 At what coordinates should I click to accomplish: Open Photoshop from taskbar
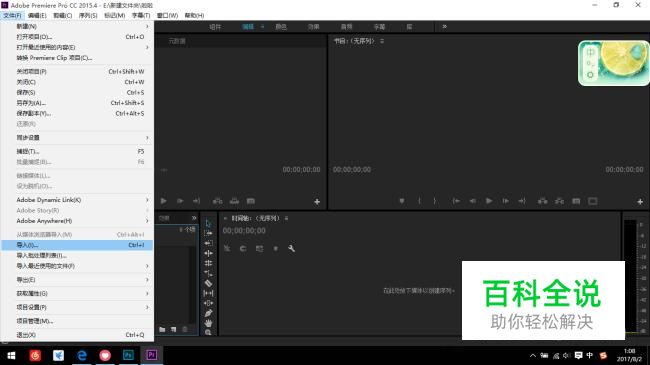click(129, 355)
